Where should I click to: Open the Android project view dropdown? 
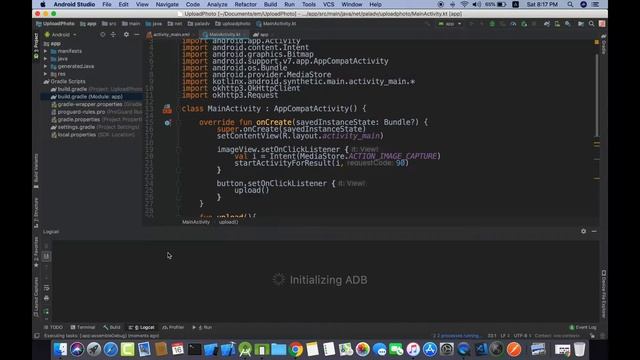click(60, 35)
